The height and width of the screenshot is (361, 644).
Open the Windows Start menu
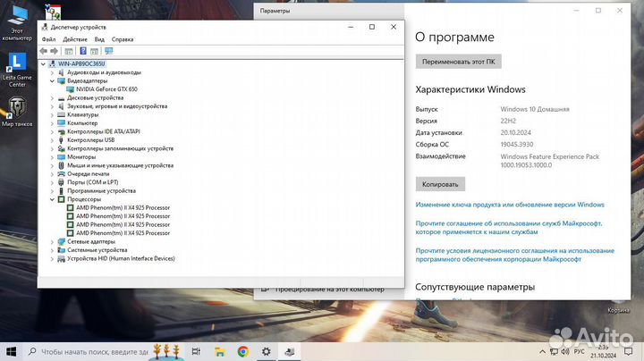[12, 351]
